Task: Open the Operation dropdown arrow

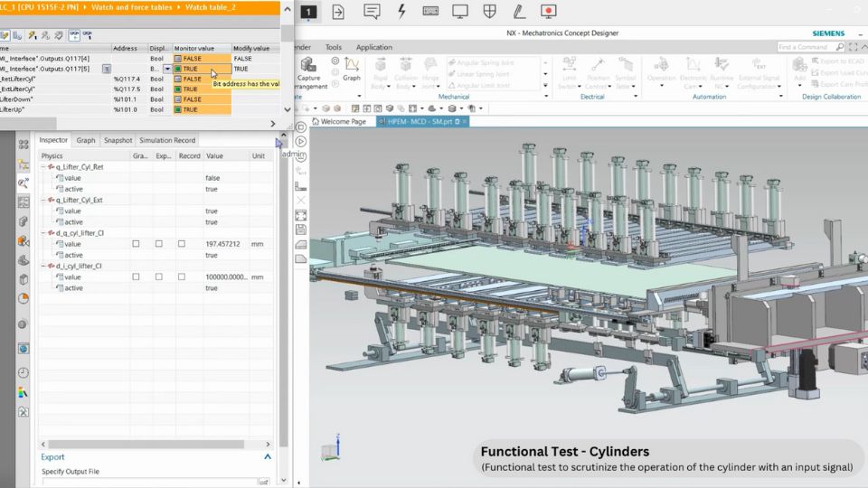Action: point(662,86)
